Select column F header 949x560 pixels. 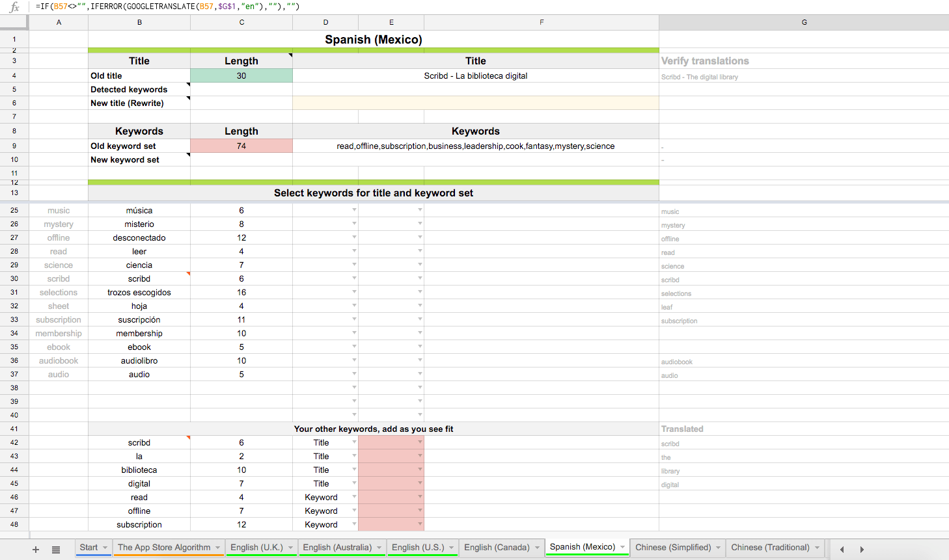pyautogui.click(x=542, y=22)
